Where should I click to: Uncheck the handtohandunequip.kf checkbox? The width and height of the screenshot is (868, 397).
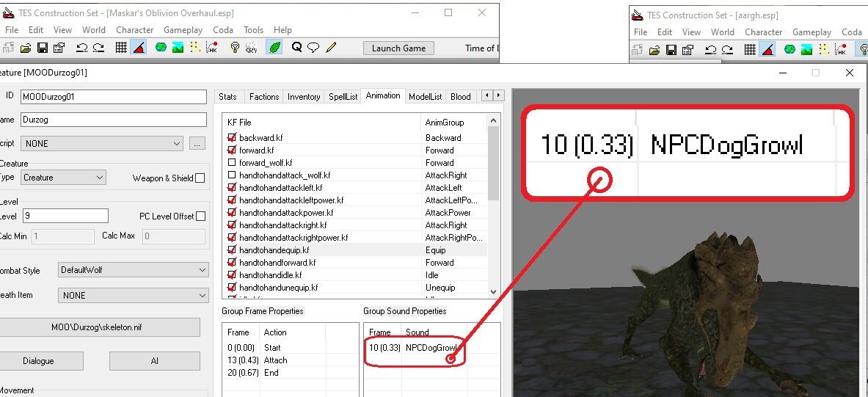232,288
